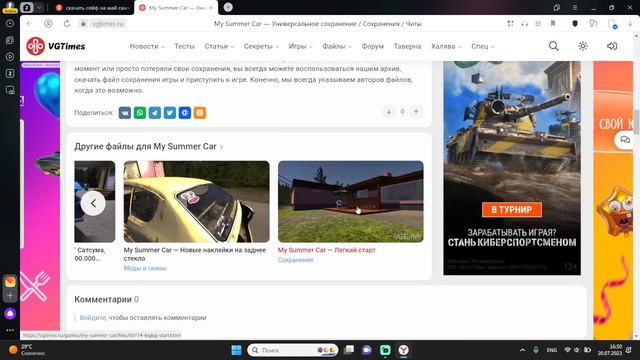Image resolution: width=640 pixels, height=360 pixels.
Task: Open yellow car stickers thumbnail
Action: 196,201
